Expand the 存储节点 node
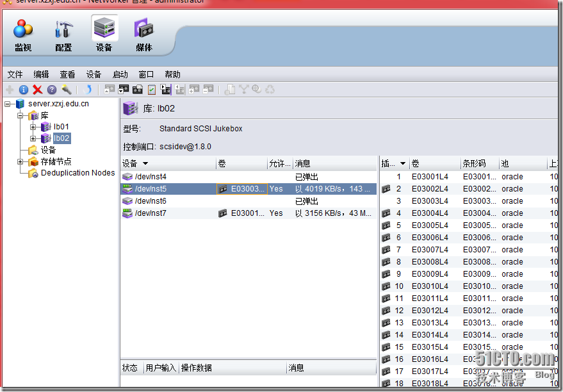 click(x=20, y=161)
